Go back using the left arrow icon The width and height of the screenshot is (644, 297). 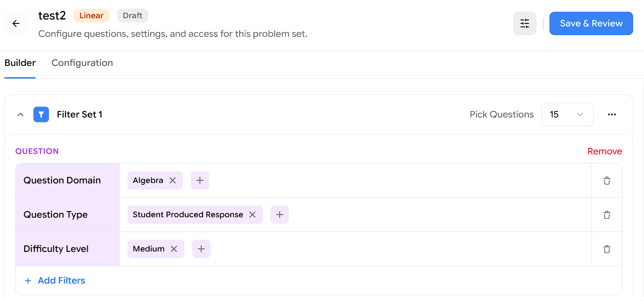pyautogui.click(x=16, y=23)
